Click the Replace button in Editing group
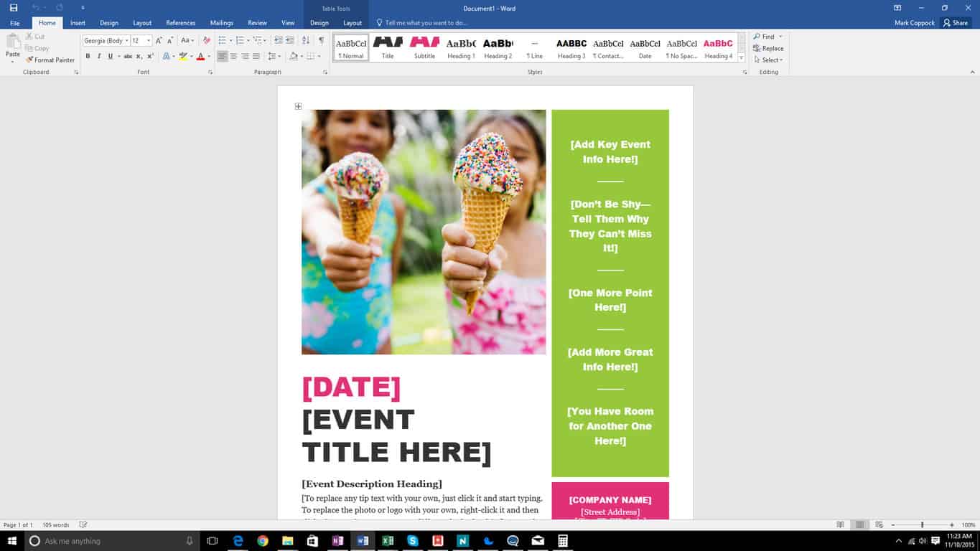This screenshot has height=551, width=980. (768, 49)
